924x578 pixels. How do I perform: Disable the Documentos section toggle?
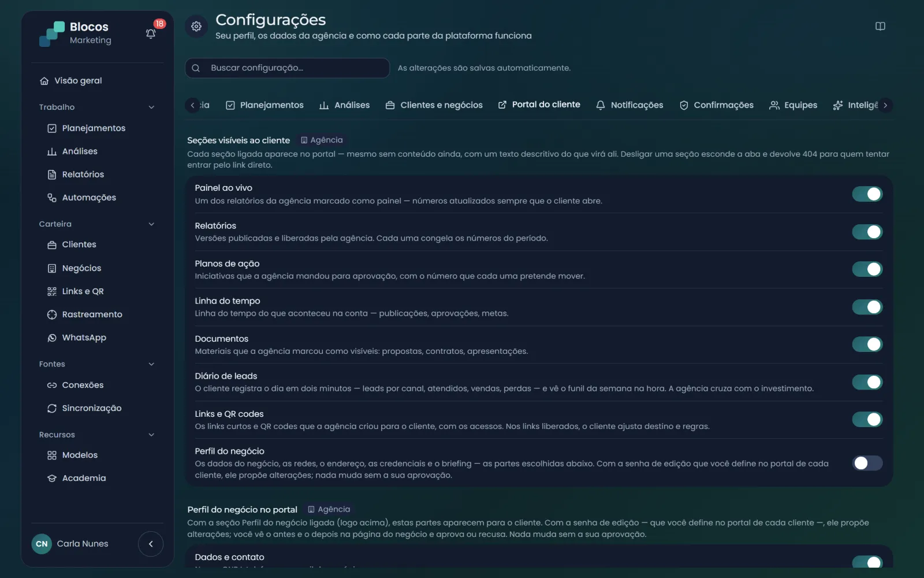867,344
